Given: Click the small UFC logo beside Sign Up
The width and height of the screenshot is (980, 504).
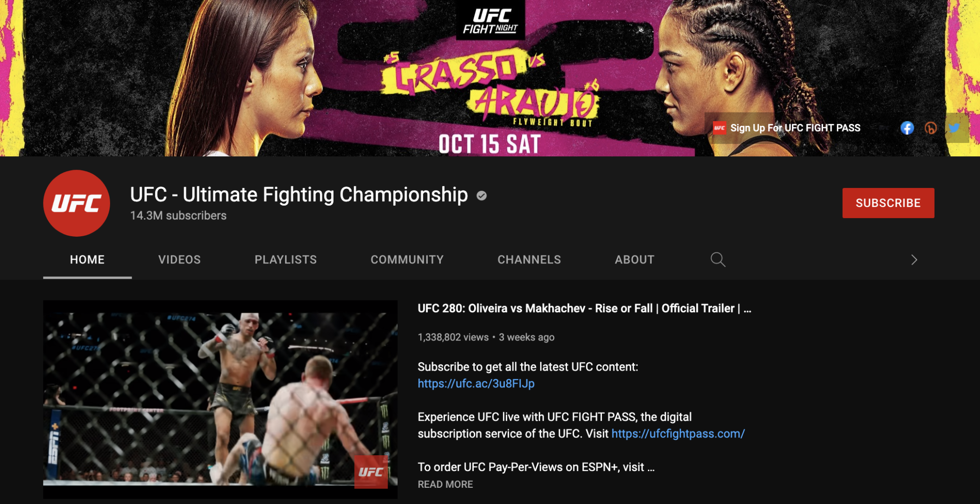Looking at the screenshot, I should (719, 128).
